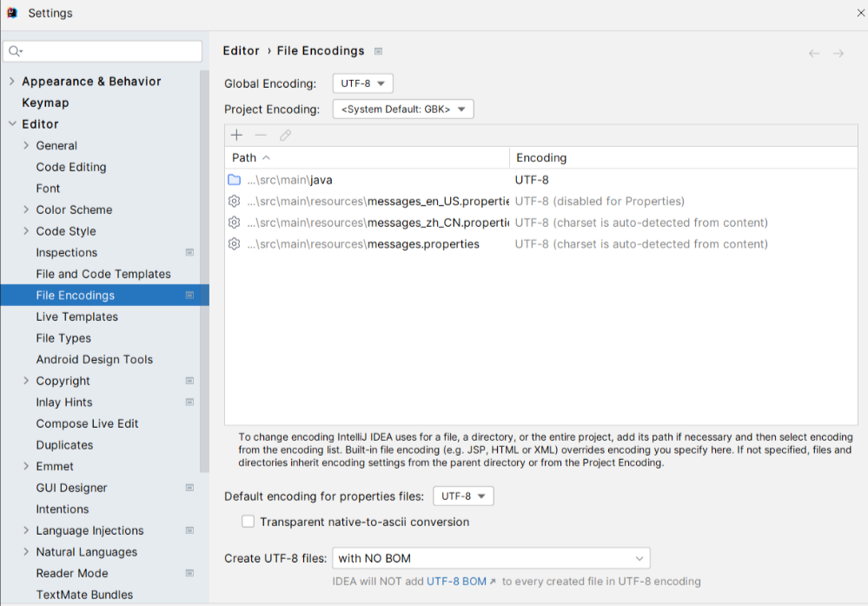This screenshot has width=868, height=606.
Task: Click project icon on Language Injections row
Action: [x=190, y=530]
